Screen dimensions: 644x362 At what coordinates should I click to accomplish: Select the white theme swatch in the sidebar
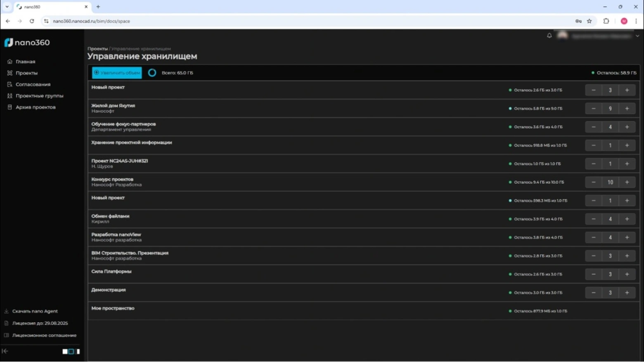(65, 351)
